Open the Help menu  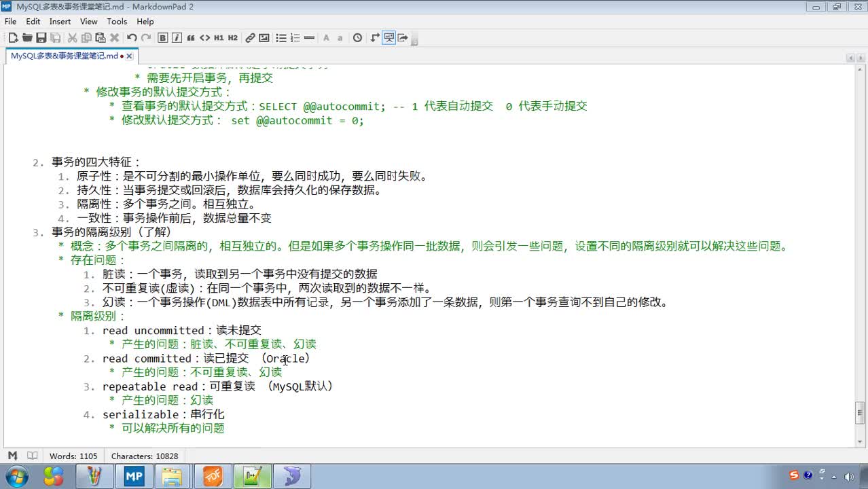click(x=145, y=22)
